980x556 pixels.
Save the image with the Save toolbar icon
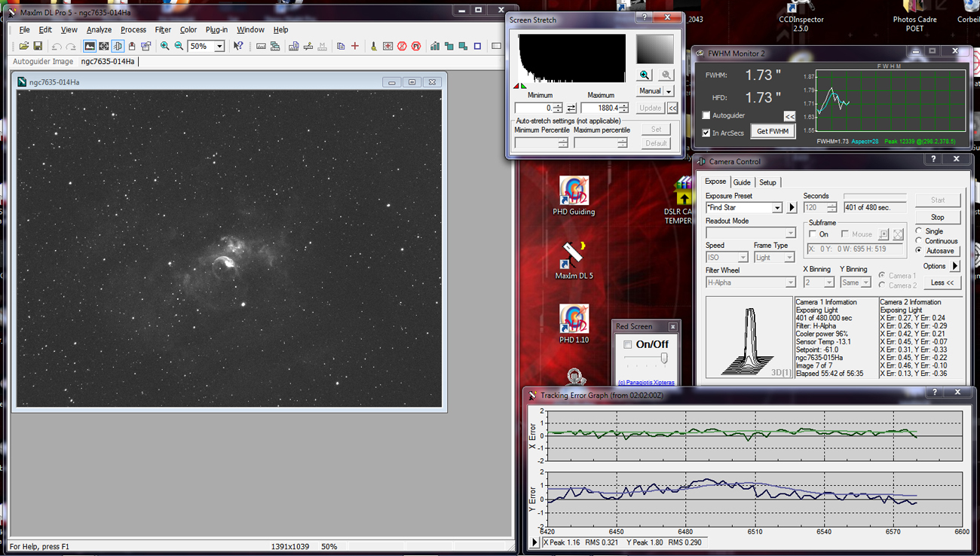tap(37, 46)
